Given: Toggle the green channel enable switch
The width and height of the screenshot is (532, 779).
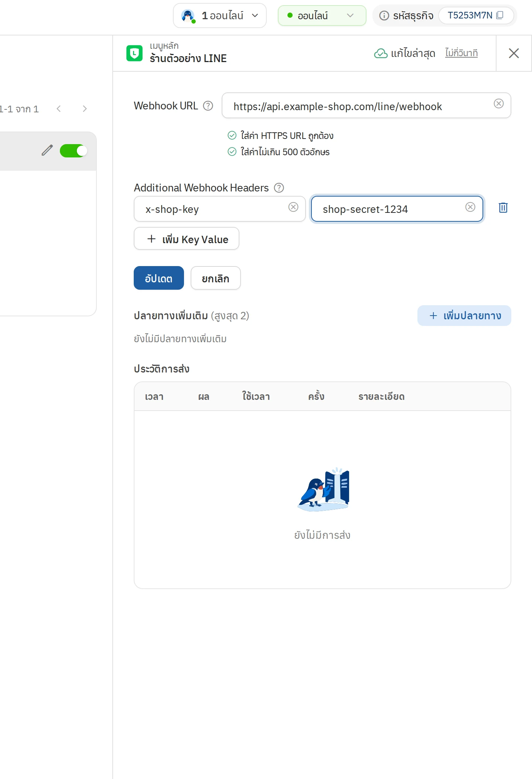Looking at the screenshot, I should (x=74, y=151).
